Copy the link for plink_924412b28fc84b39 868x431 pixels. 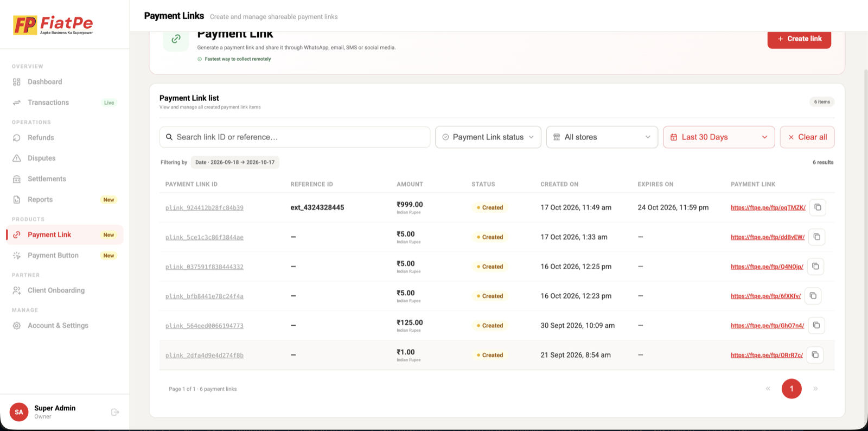pos(818,207)
